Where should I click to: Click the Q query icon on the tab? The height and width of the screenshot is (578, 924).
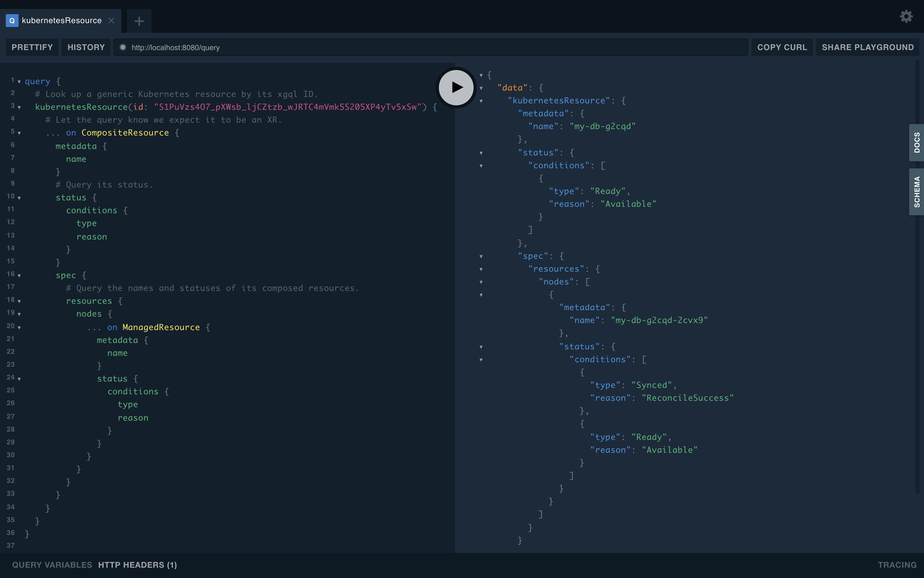tap(12, 21)
